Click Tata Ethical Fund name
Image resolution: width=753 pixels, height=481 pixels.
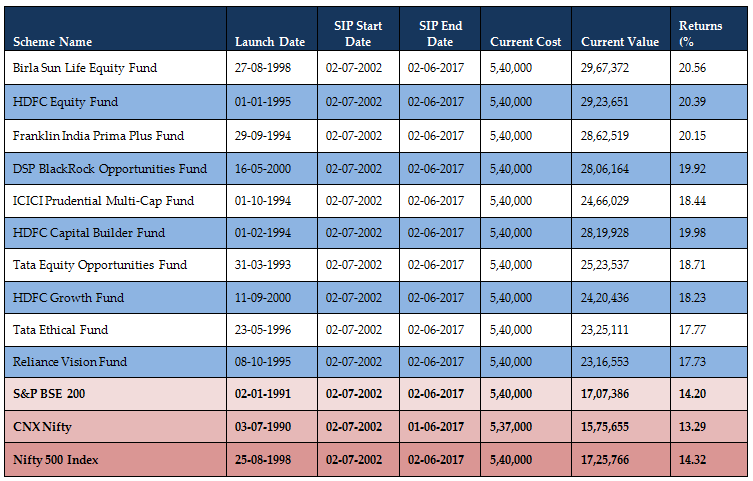tap(61, 330)
